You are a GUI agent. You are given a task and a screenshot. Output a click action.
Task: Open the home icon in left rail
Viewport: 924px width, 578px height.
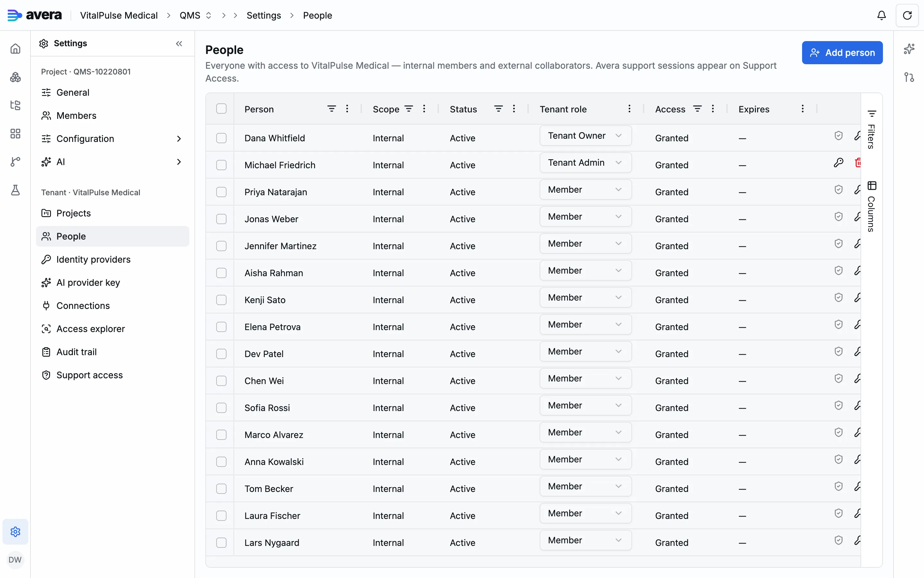point(15,48)
